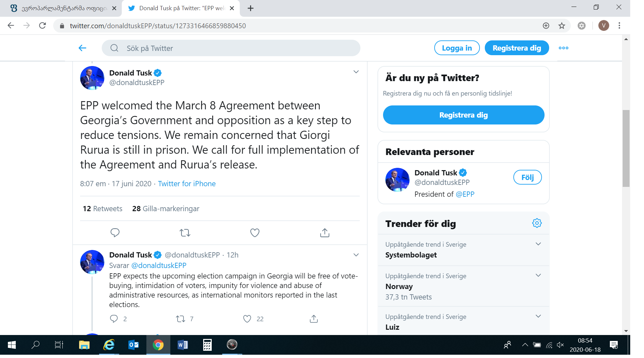
Task: Like the reply tweet with 22 likes
Action: pos(247,319)
